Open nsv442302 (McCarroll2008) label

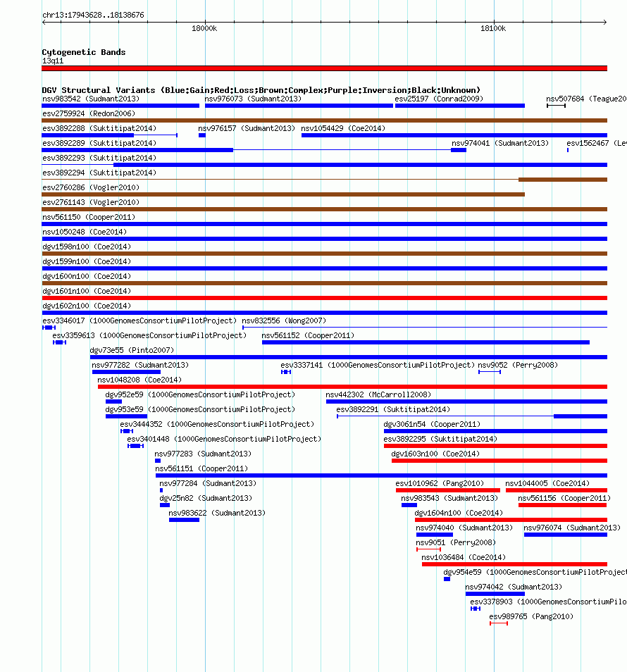tap(378, 394)
